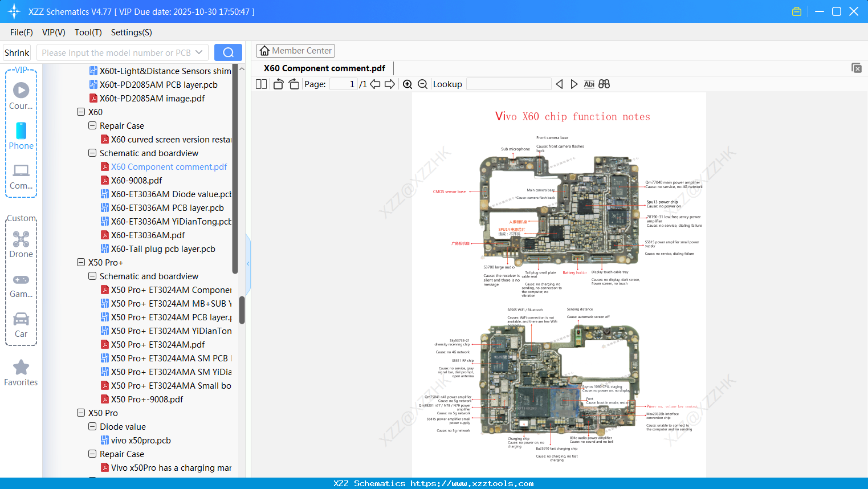Collapse the X60 tree node
The height and width of the screenshot is (489, 868).
click(81, 112)
